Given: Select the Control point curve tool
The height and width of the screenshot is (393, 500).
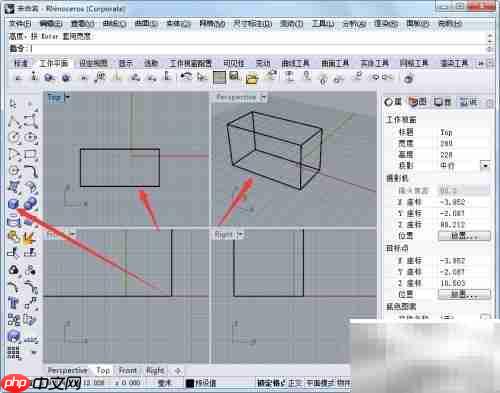Looking at the screenshot, I should click(x=31, y=121).
